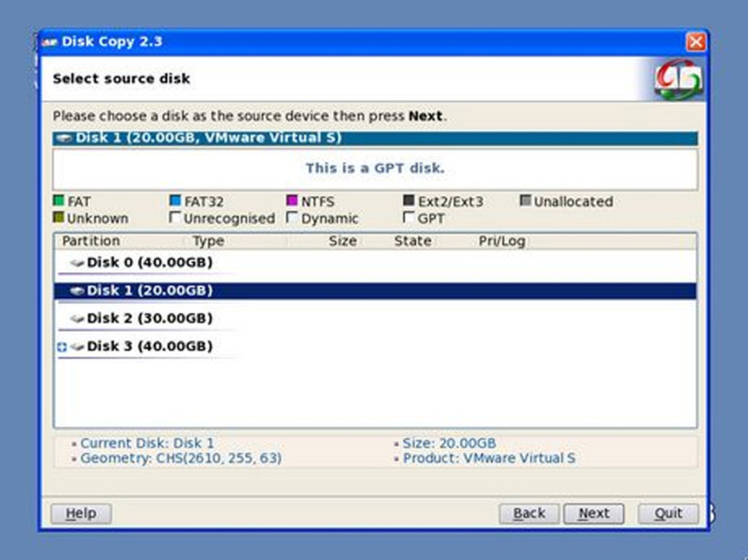Screen dimensions: 748x560
Task: Click the Disk Copy title bar icon
Action: [x=50, y=42]
